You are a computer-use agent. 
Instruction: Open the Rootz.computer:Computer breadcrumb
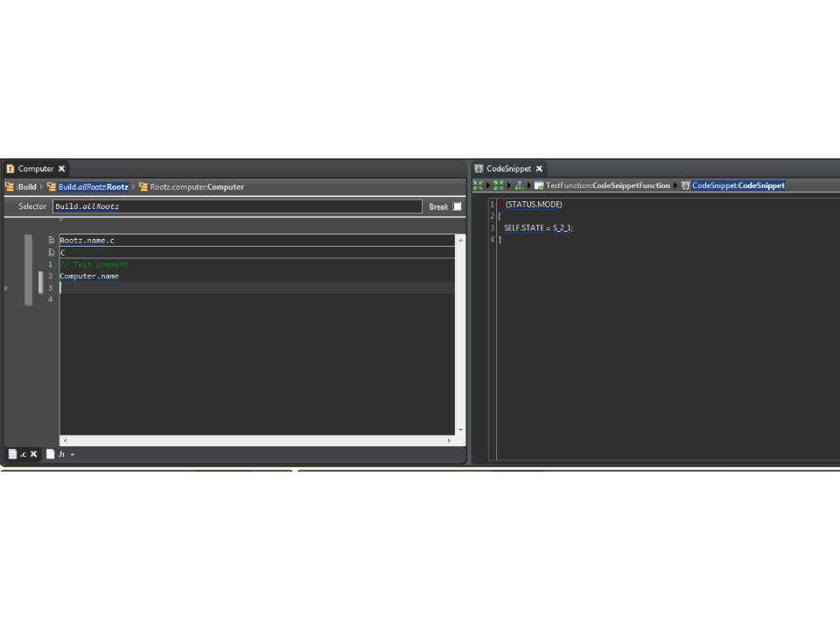click(196, 186)
